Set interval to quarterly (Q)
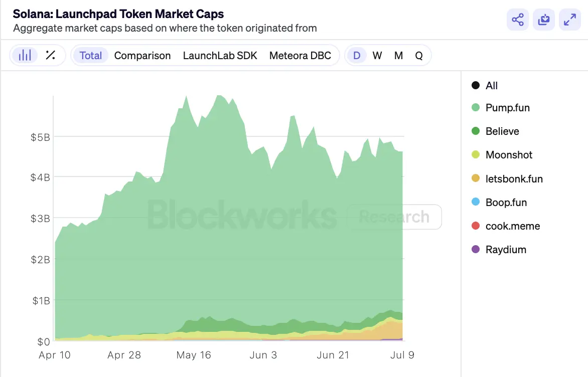 pos(419,56)
